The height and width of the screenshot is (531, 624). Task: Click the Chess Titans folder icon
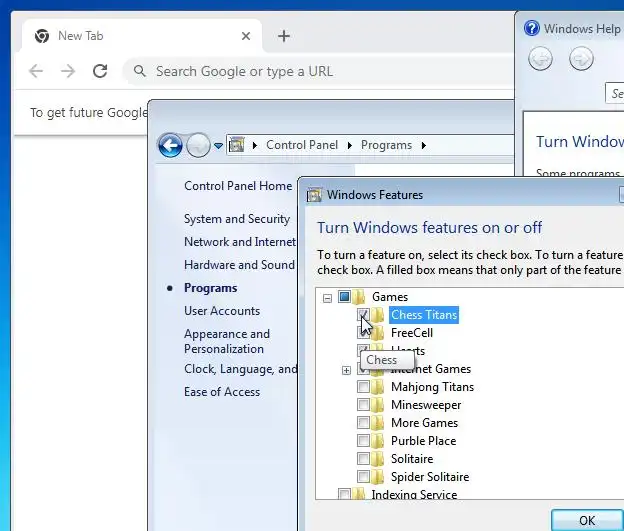coord(378,315)
